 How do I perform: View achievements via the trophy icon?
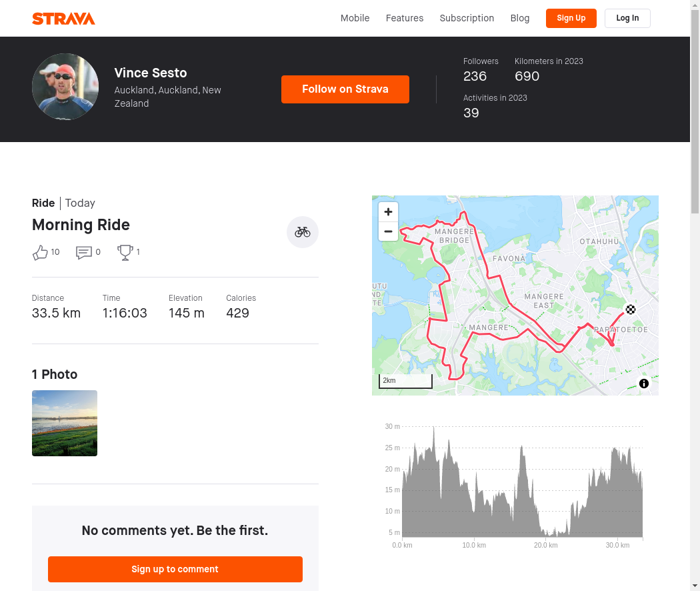[x=125, y=252]
